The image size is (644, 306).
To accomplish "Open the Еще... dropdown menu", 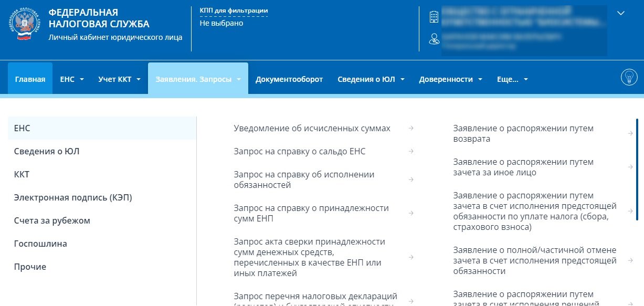I will point(512,79).
